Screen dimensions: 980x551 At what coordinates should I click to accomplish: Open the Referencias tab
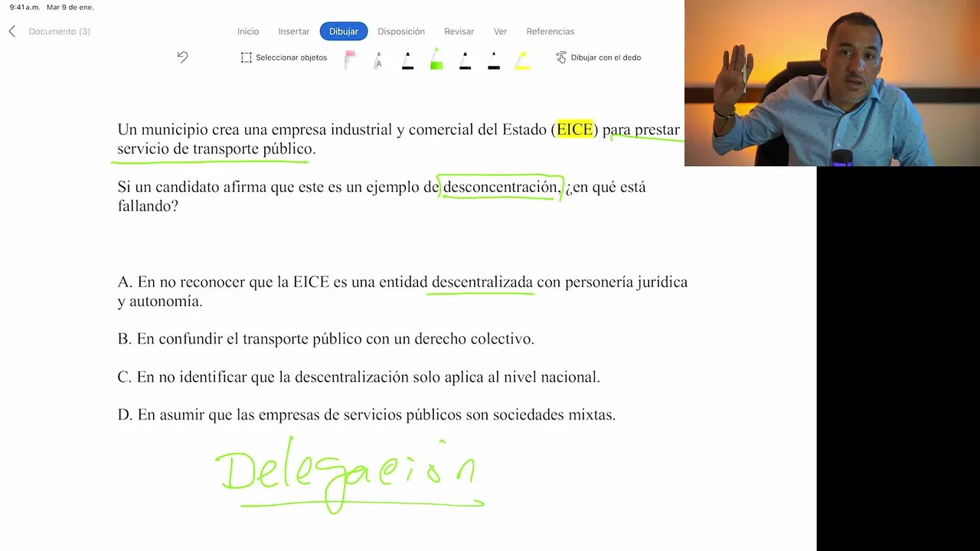[x=550, y=31]
